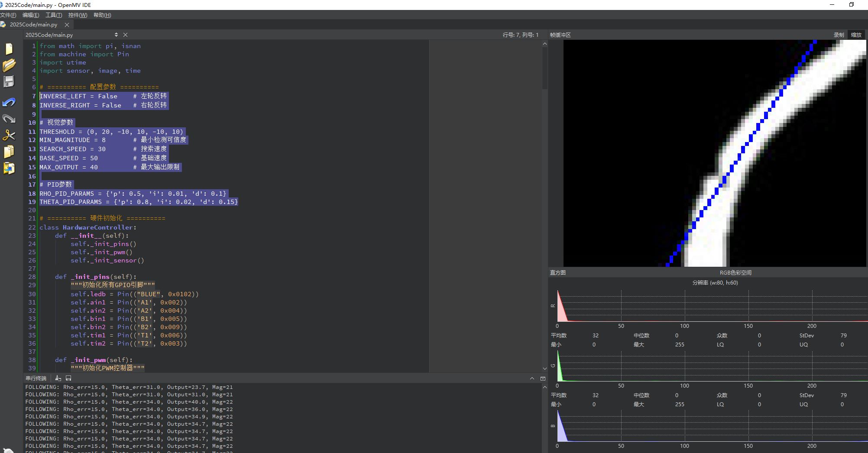Toggle the 缩放 zoom button

(x=856, y=35)
